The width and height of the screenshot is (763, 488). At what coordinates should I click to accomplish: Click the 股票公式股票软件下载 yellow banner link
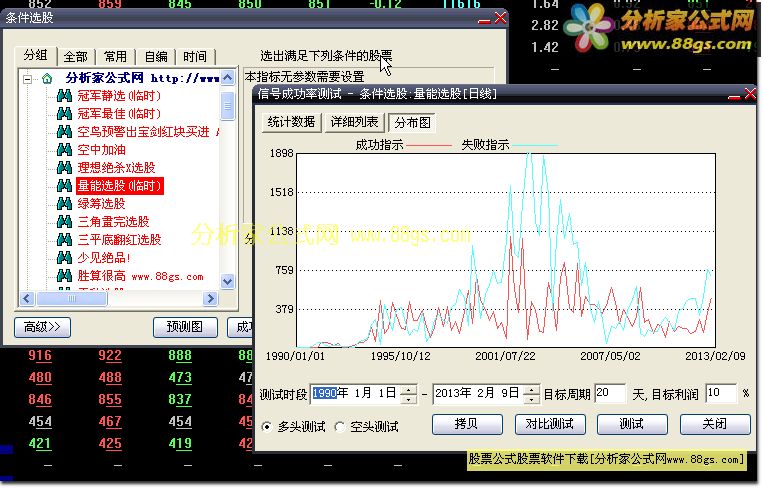[x=606, y=459]
